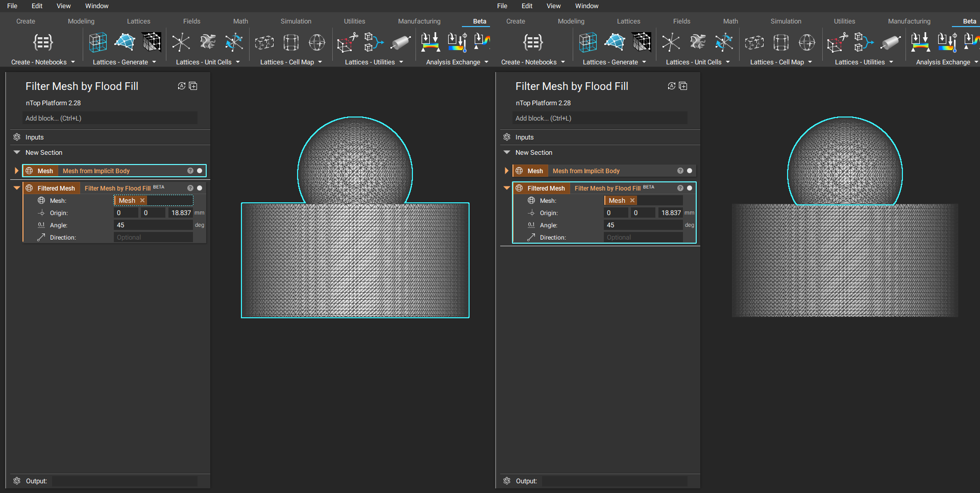Open Notebooks braces icon in left window
The height and width of the screenshot is (493, 980).
[x=43, y=42]
